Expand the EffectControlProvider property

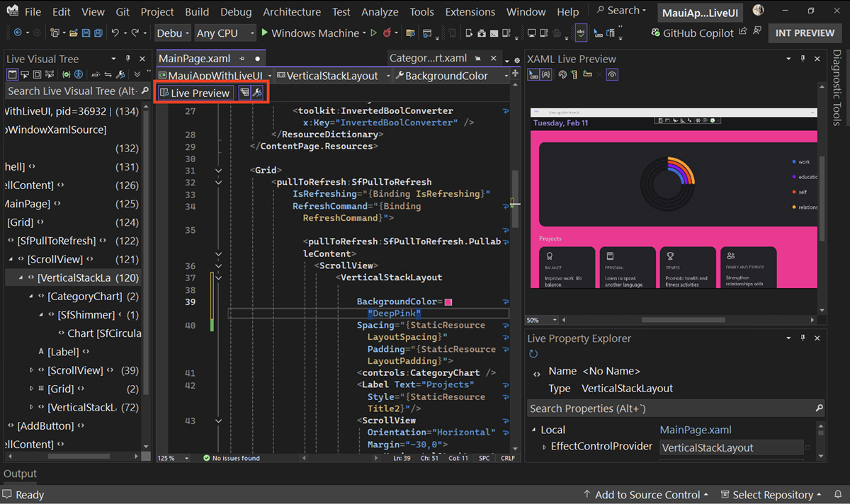pyautogui.click(x=544, y=447)
